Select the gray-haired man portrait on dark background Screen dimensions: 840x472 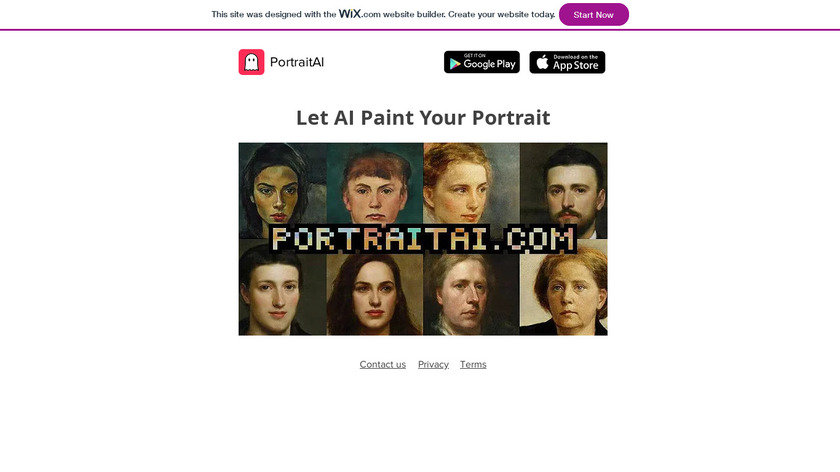471,295
